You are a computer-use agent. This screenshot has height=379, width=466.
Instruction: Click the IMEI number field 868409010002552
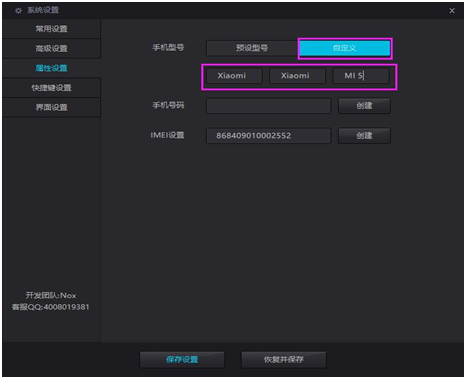pos(269,136)
